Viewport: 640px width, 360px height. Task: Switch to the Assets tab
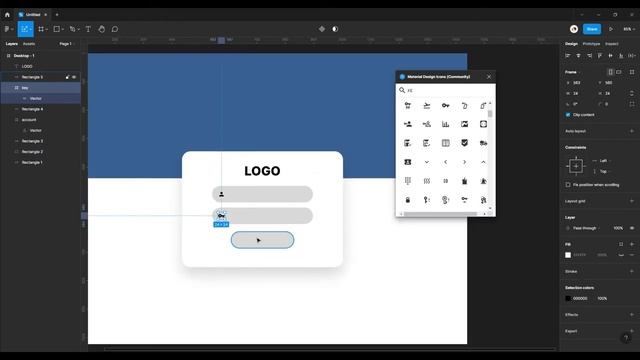click(x=29, y=44)
